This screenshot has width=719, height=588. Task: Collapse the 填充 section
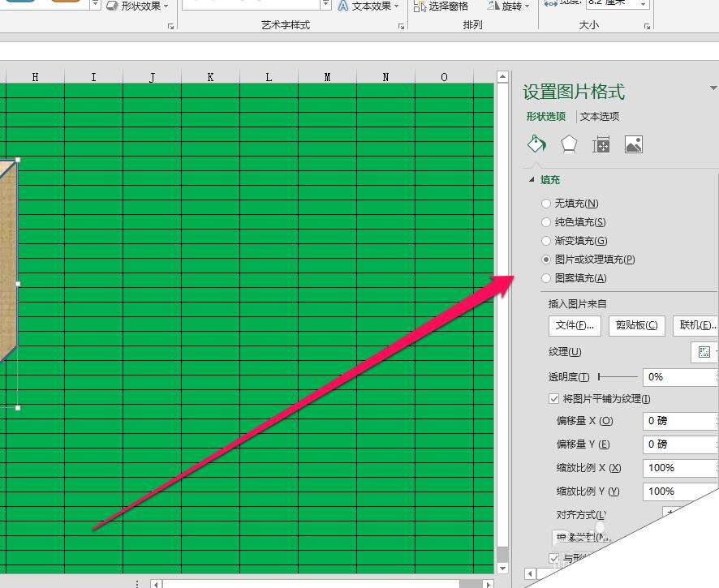click(x=532, y=180)
